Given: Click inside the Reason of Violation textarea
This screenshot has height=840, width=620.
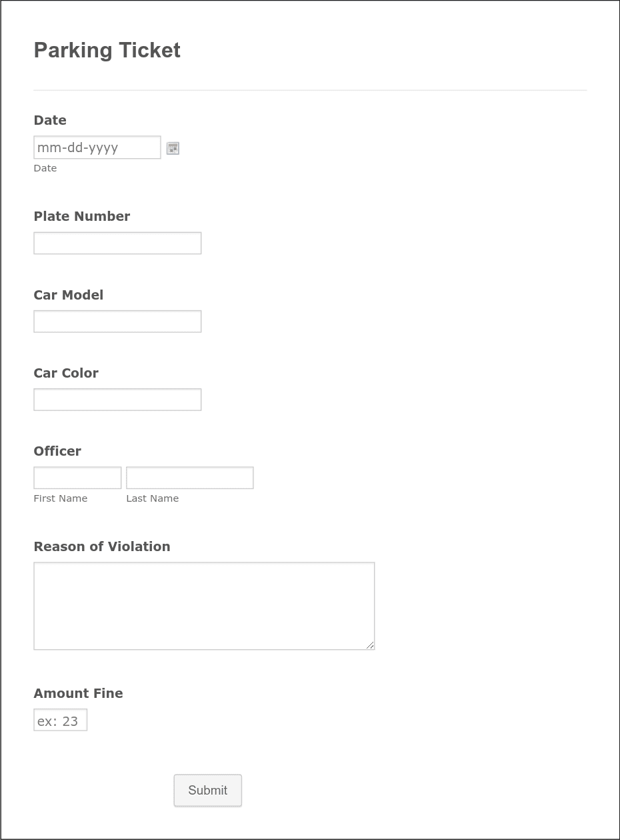Looking at the screenshot, I should [204, 606].
